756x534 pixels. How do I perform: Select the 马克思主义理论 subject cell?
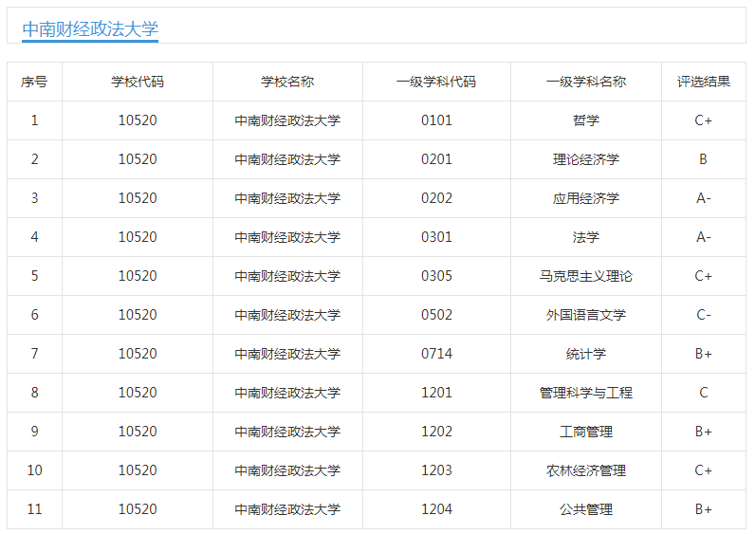(586, 276)
